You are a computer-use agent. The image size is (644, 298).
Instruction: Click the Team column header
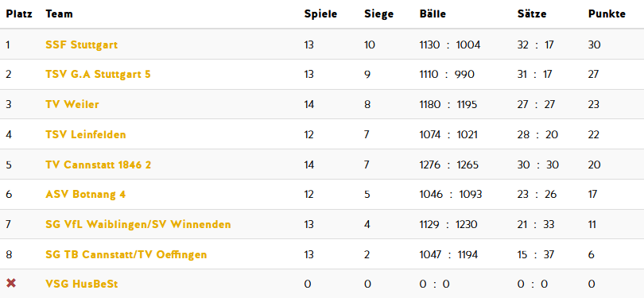(59, 14)
